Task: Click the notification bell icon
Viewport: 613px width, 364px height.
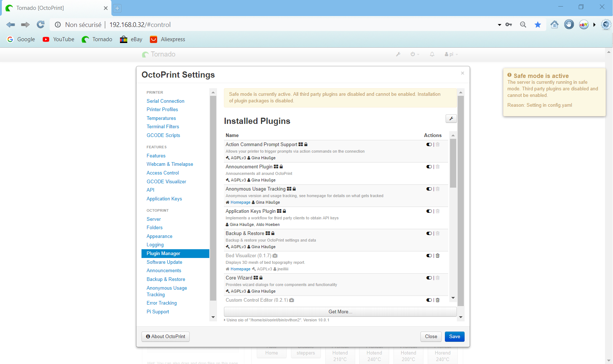Action: pos(432,54)
